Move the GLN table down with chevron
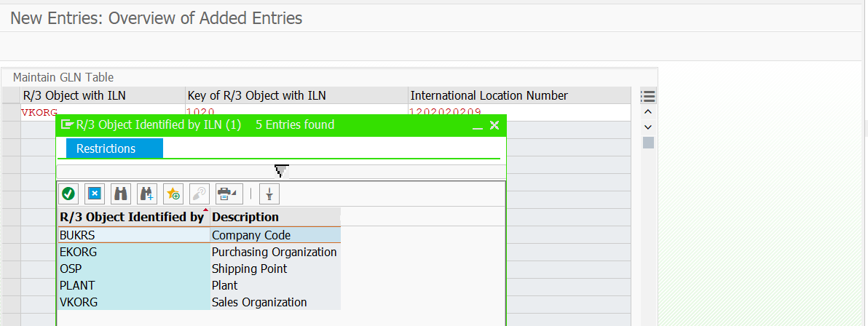Screen dimensions: 868x326 (x=648, y=127)
